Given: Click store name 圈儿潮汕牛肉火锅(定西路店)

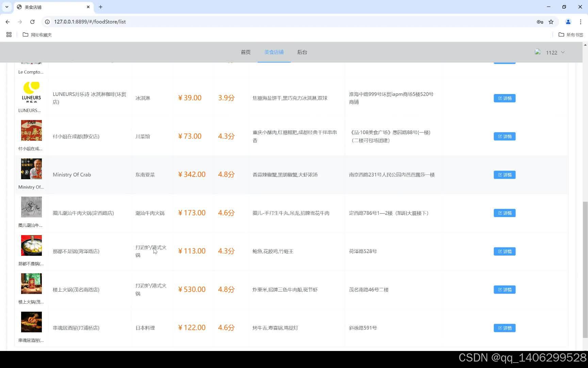Looking at the screenshot, I should click(x=83, y=213).
